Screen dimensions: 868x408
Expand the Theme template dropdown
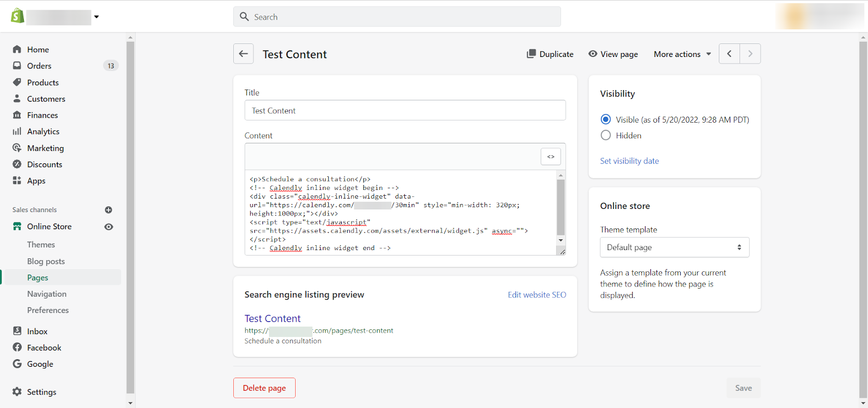click(x=674, y=247)
